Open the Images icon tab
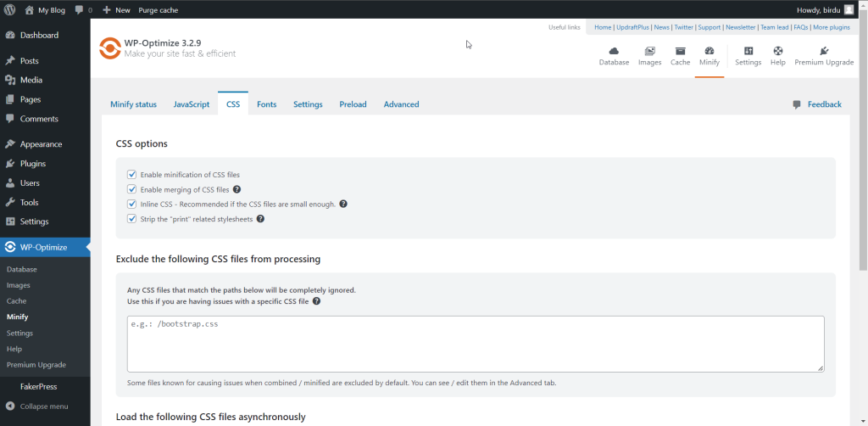 pos(650,57)
